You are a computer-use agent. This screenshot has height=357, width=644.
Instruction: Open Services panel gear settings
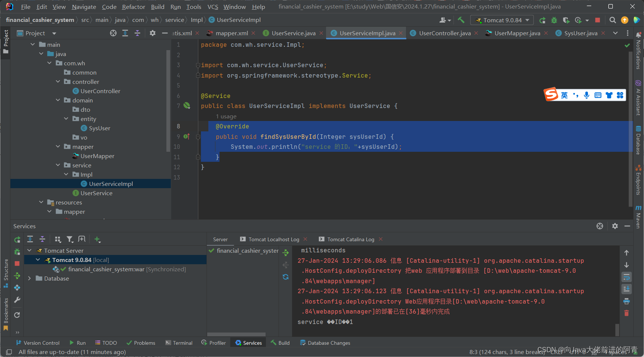(x=615, y=226)
